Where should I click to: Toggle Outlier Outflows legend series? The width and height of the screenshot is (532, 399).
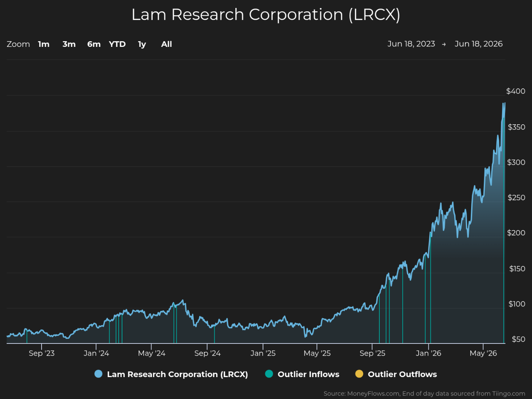[x=396, y=374]
